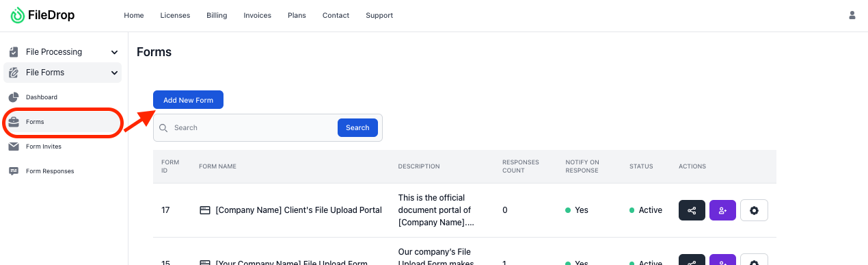Click the Forms page heading

[x=154, y=52]
